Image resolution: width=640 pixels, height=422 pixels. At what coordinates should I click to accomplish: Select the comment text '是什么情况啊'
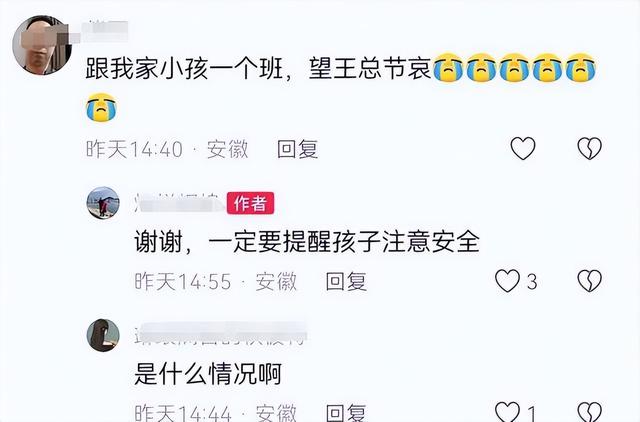[208, 374]
